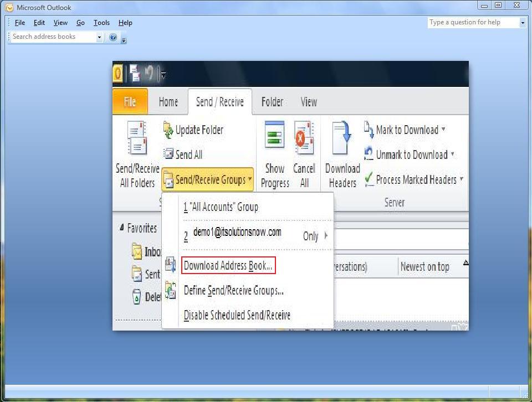Click the Send All icon
The image size is (532, 402).
point(168,153)
